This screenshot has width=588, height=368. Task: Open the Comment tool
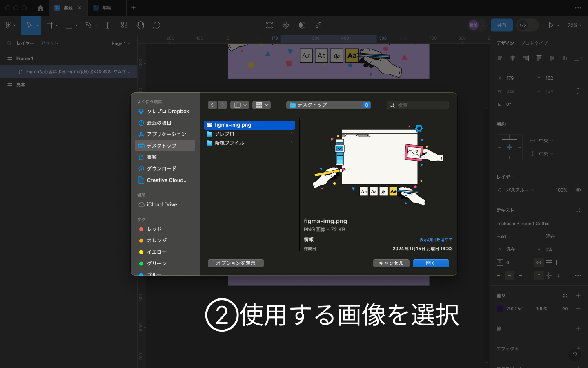pyautogui.click(x=156, y=25)
